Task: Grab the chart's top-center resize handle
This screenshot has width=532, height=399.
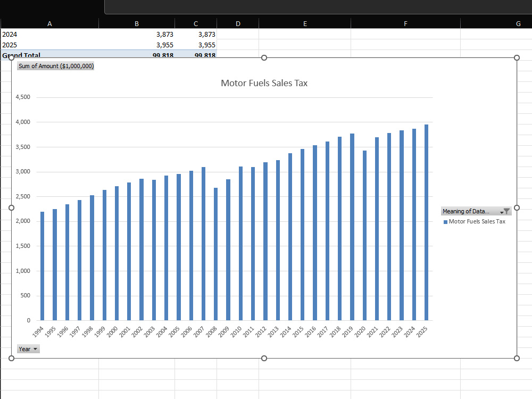Action: [264, 57]
